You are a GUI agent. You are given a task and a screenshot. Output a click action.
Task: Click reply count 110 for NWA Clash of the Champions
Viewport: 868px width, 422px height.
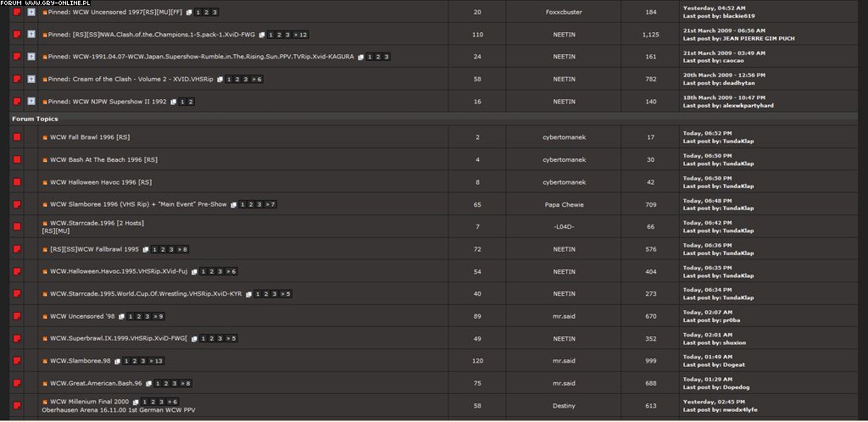point(477,35)
